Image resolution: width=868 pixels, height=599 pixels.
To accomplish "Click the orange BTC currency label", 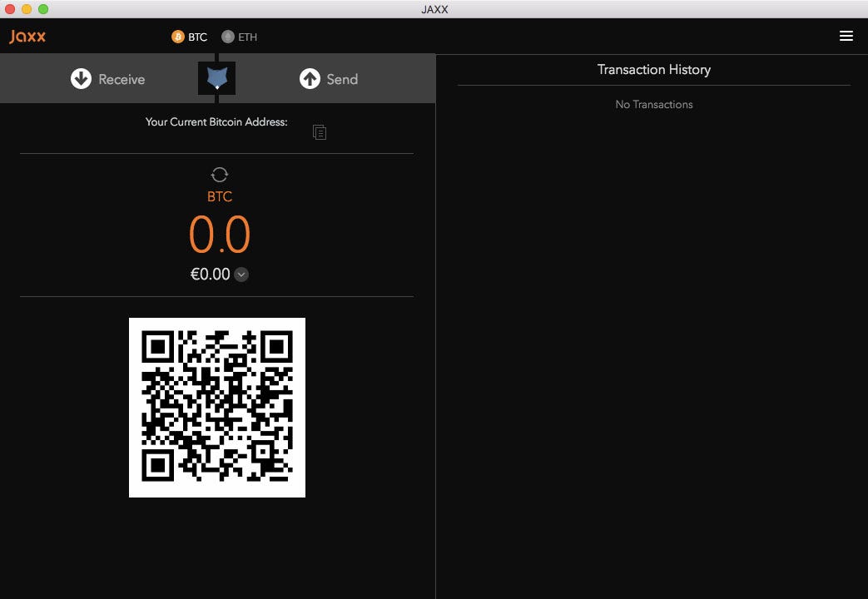I will (220, 196).
